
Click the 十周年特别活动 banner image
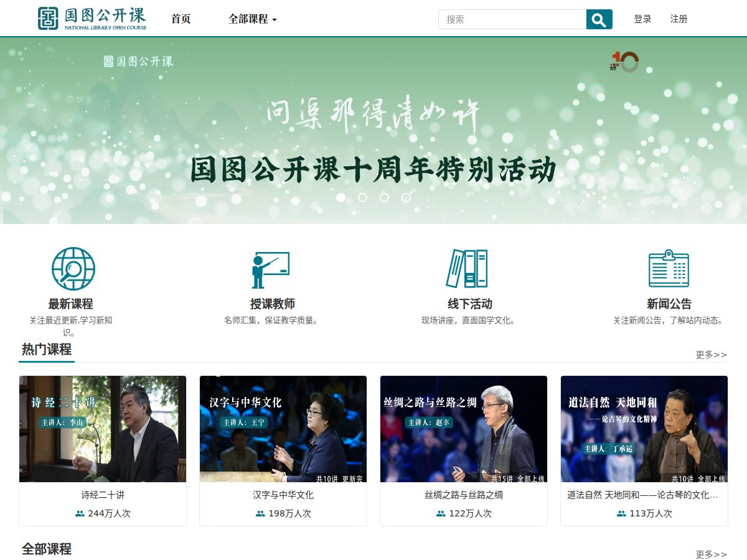coord(374,131)
